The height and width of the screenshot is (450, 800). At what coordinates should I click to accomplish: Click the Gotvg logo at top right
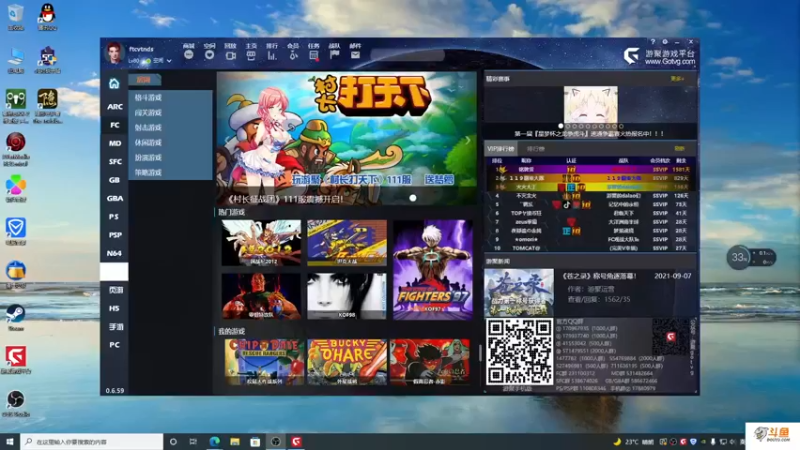tap(631, 56)
